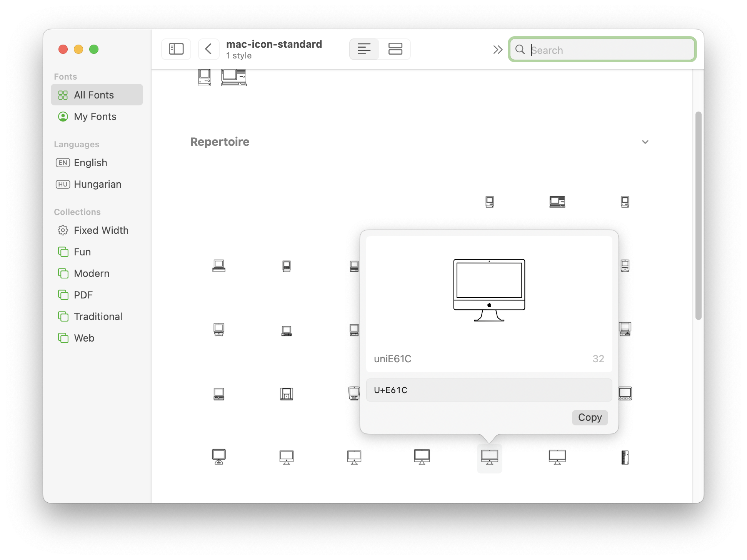Viewport: 747px width, 560px height.
Task: Show more toolbar items double chevron
Action: [498, 50]
